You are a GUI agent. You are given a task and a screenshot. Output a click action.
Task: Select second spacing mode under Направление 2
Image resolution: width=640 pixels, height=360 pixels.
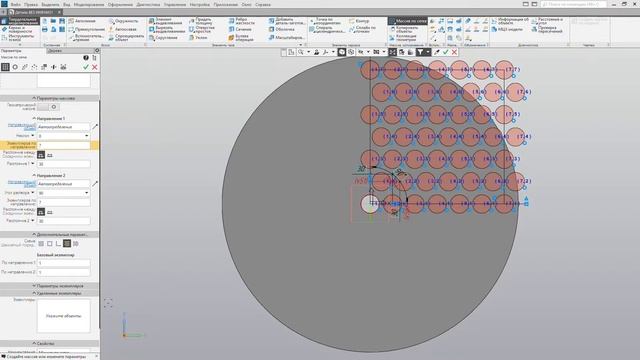50,212
